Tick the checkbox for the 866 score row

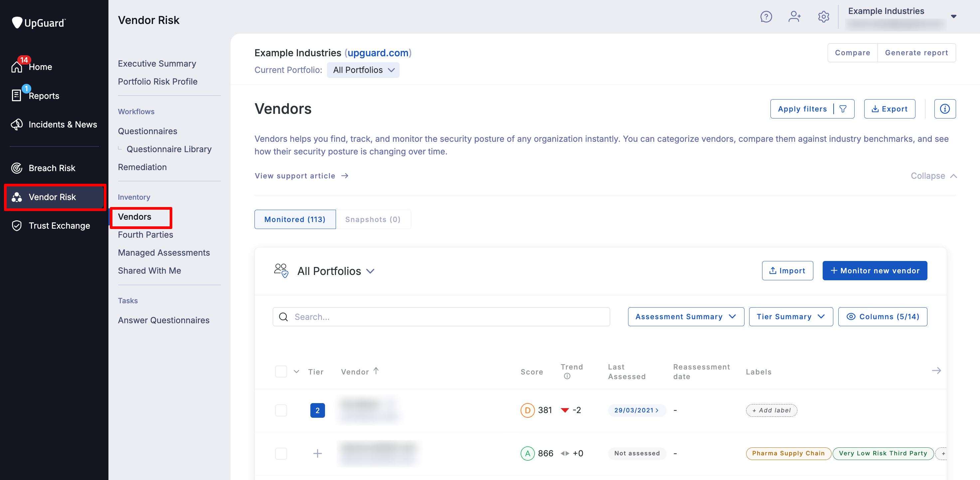281,453
